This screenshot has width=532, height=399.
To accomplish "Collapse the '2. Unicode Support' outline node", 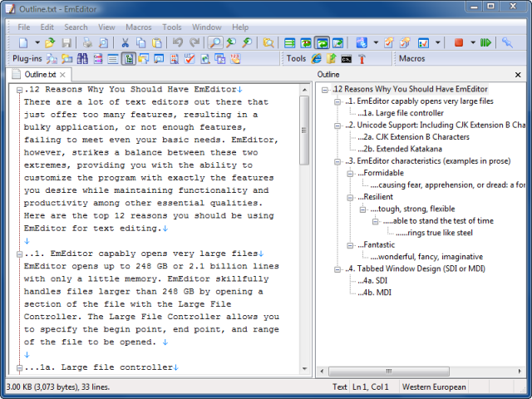I will point(337,126).
